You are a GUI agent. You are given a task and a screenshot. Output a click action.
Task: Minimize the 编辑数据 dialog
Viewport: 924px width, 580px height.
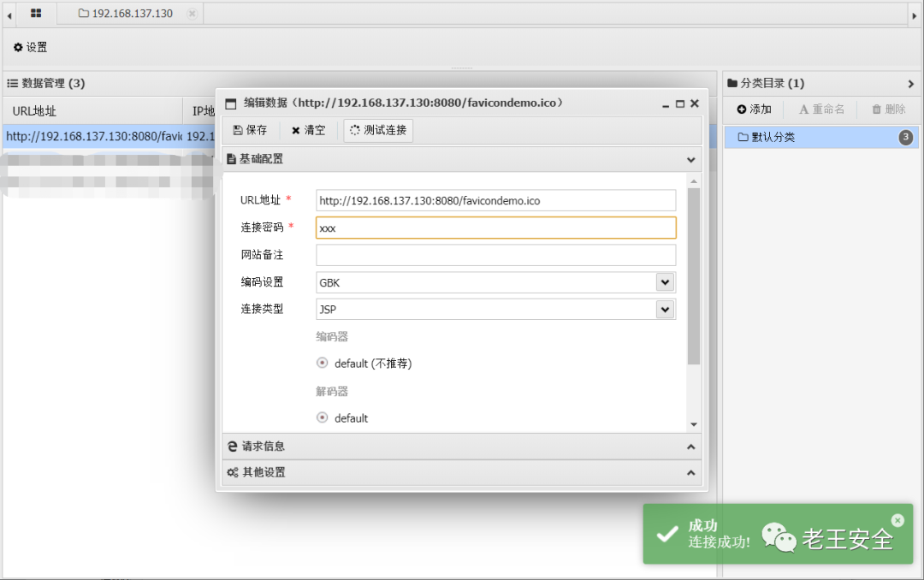click(x=666, y=104)
